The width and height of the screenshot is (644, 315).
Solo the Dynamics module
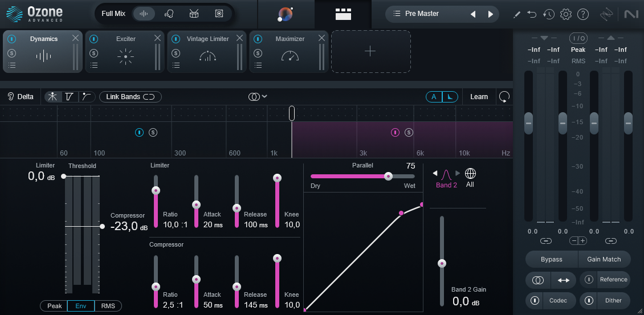[12, 53]
